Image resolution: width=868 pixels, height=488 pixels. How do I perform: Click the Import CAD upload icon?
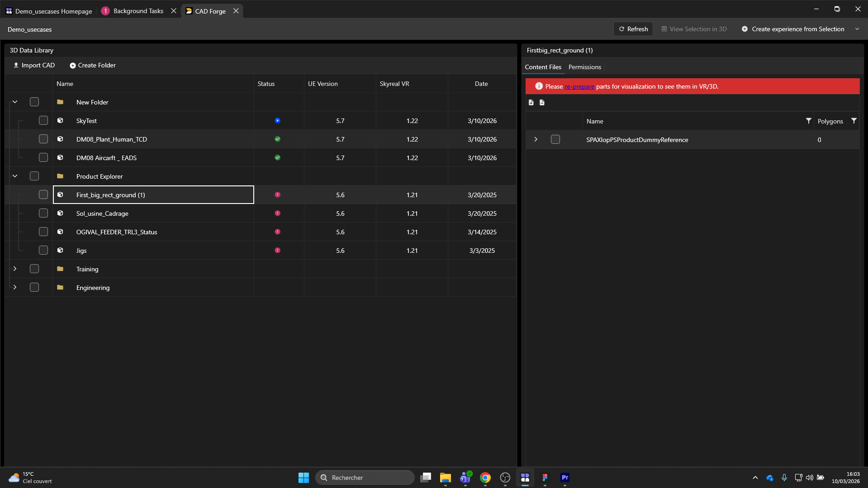16,65
